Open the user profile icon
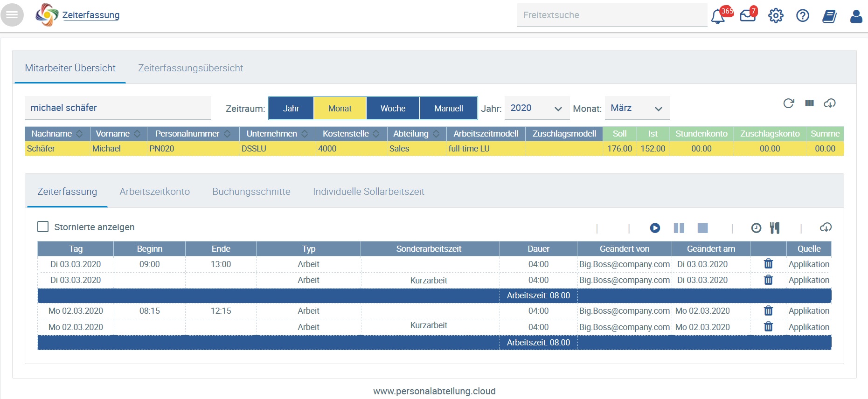The height and width of the screenshot is (399, 868). [856, 16]
